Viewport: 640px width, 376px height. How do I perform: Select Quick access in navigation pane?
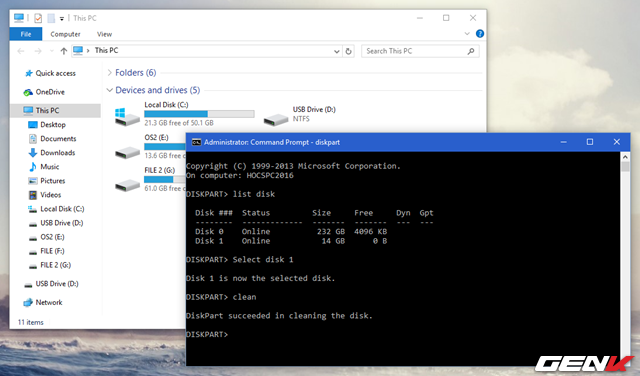click(x=56, y=73)
